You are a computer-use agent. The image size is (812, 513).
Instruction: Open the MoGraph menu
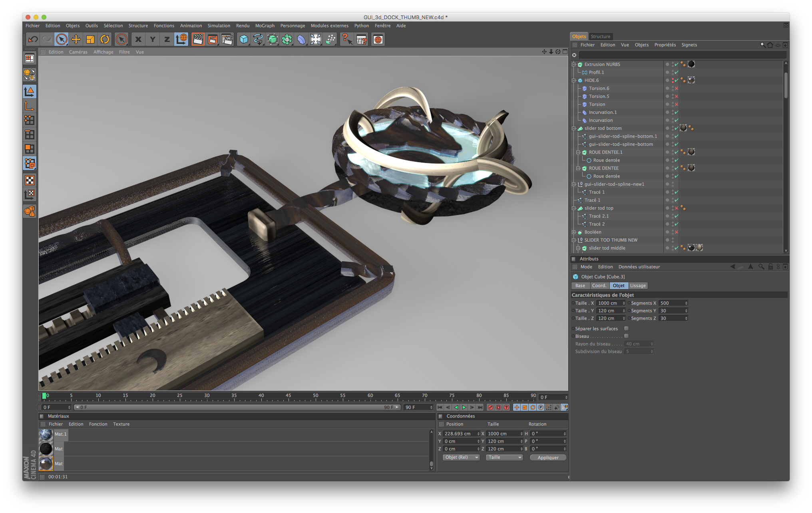(x=265, y=26)
